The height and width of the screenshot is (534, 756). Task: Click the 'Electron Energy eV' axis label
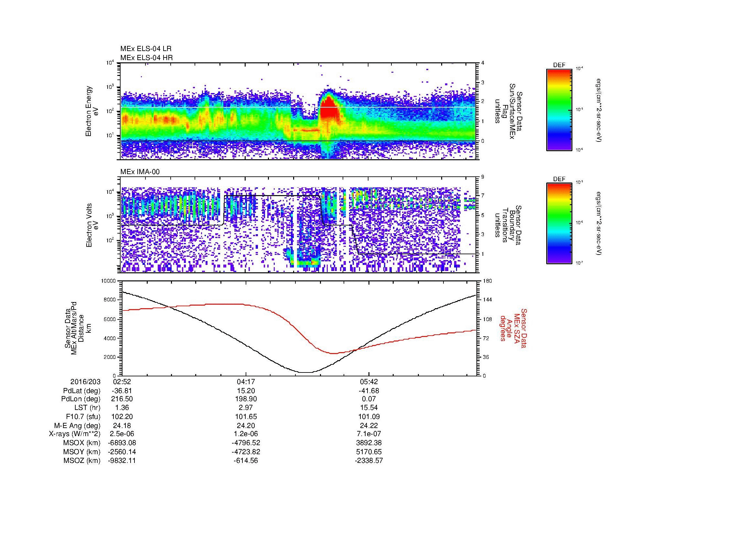pos(92,111)
